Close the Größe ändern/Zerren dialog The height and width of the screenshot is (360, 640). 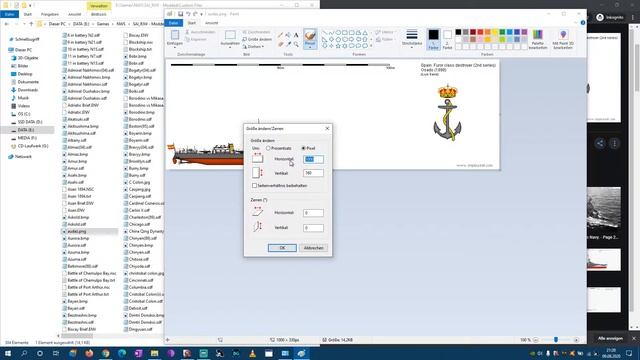coord(327,129)
